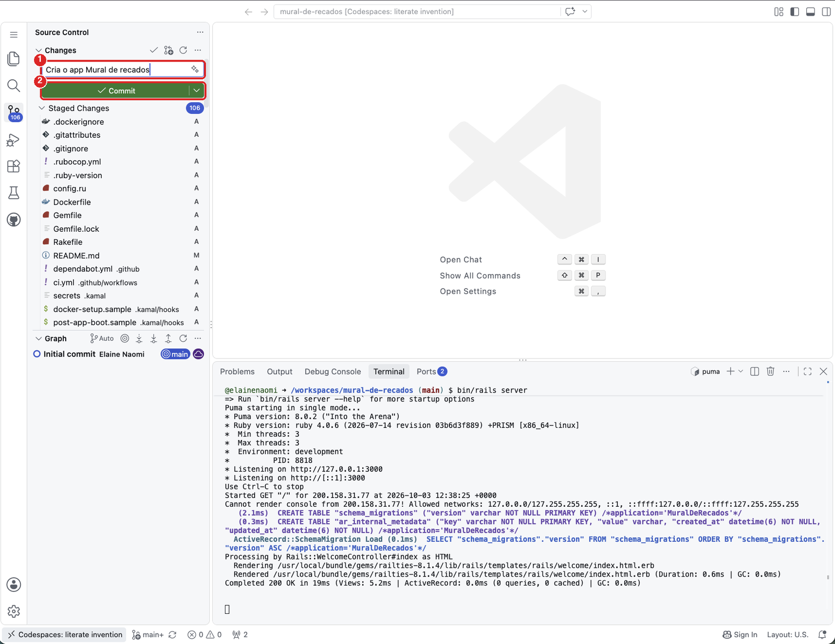This screenshot has height=644, width=835.
Task: Open the GitHub view icon
Action: click(x=14, y=220)
